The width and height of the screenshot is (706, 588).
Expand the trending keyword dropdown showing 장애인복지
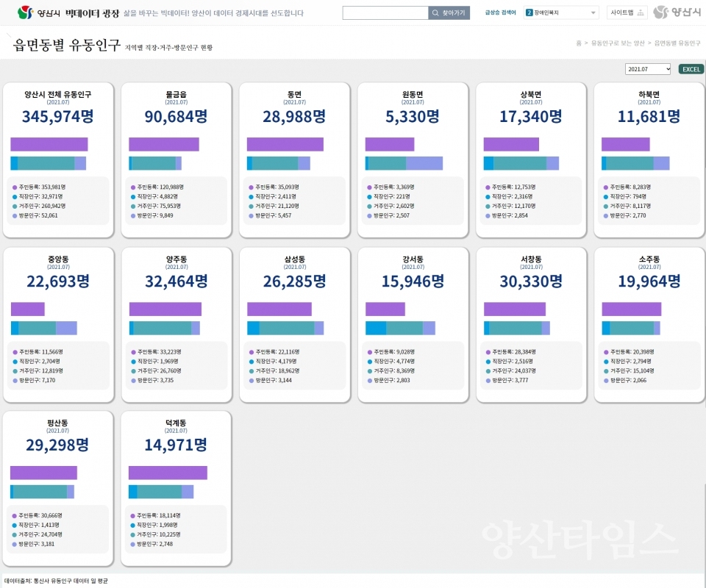pos(561,12)
